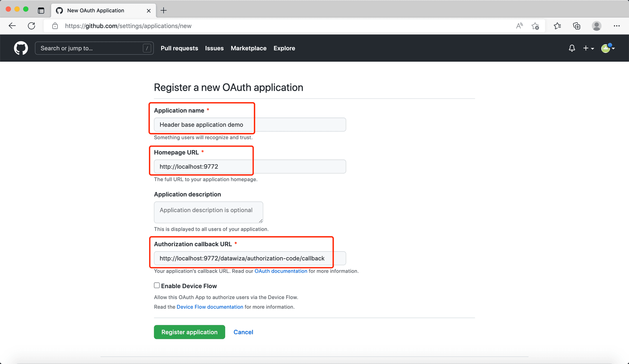Click the Homepage URL input field
The width and height of the screenshot is (629, 364).
[250, 166]
